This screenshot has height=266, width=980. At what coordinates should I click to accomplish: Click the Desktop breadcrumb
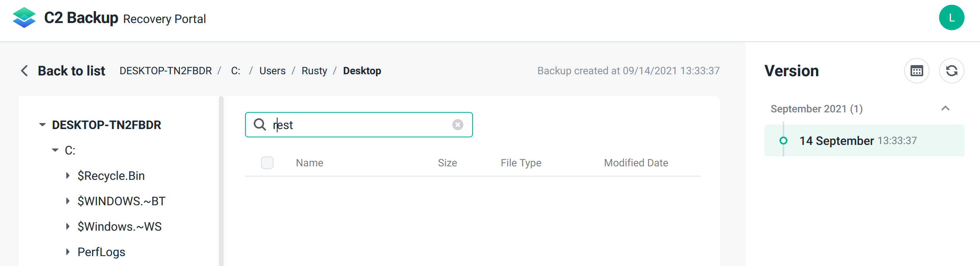coord(362,71)
